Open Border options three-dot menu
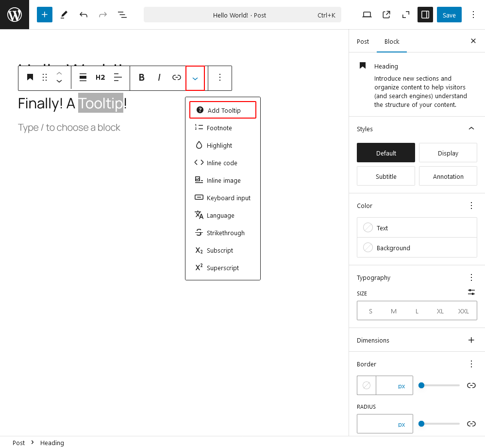485x448 pixels. tap(471, 364)
